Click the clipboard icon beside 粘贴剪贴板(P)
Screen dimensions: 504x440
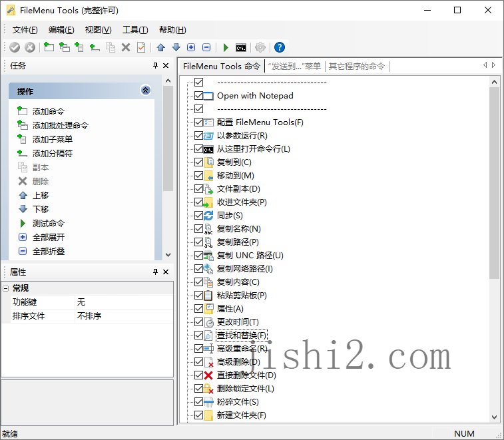tap(208, 296)
